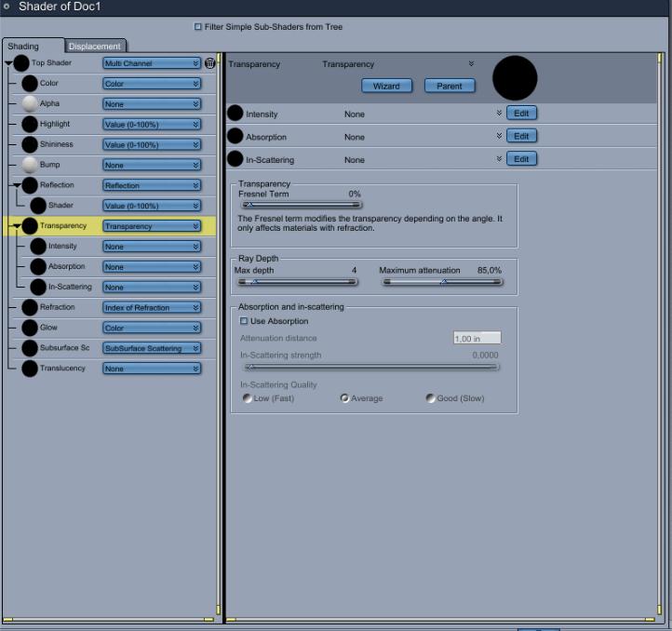The width and height of the screenshot is (672, 631).
Task: Open the Shininess Value (0-100%) dropdown
Action: click(152, 145)
